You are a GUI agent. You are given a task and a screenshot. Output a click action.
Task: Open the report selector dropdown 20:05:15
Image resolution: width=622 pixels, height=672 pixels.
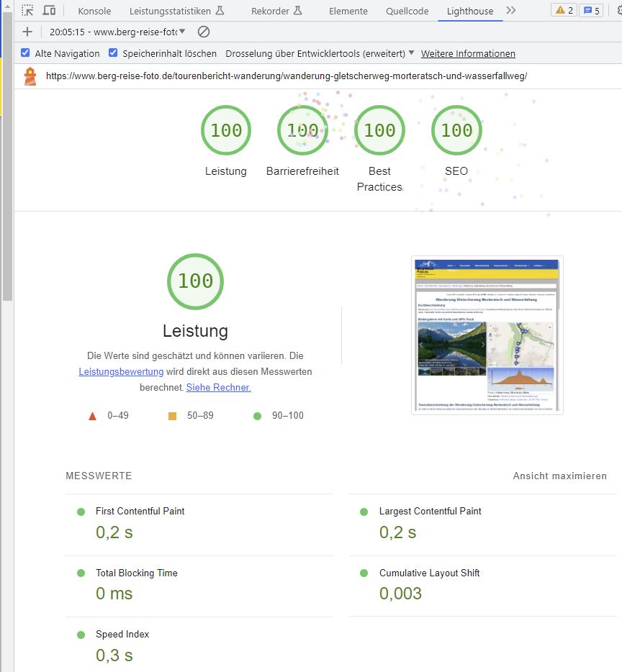[117, 32]
